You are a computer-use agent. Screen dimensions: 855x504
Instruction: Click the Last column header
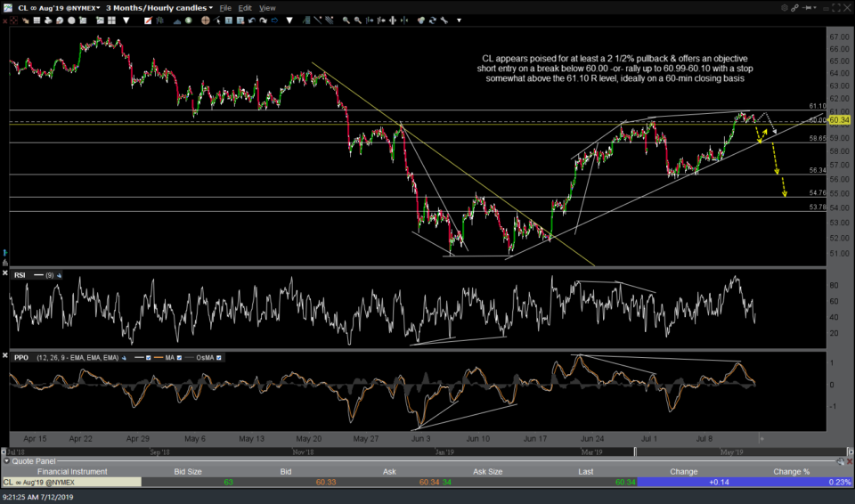pyautogui.click(x=586, y=471)
